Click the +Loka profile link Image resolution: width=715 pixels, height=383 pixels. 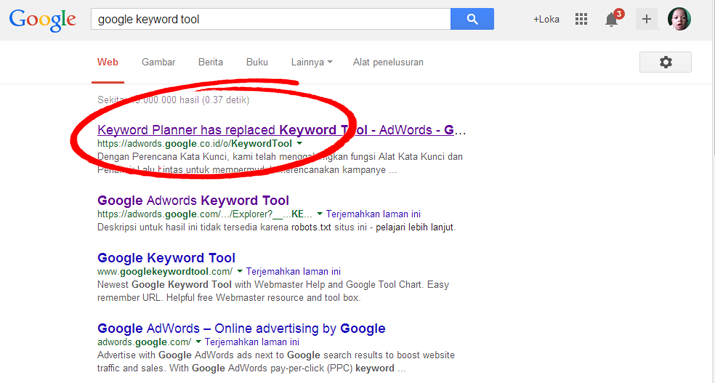point(546,19)
